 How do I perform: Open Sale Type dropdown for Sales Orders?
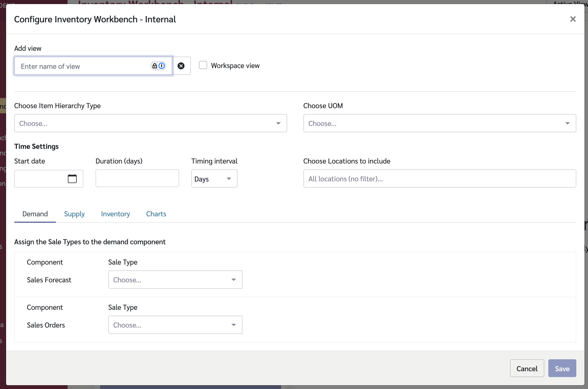tap(175, 325)
